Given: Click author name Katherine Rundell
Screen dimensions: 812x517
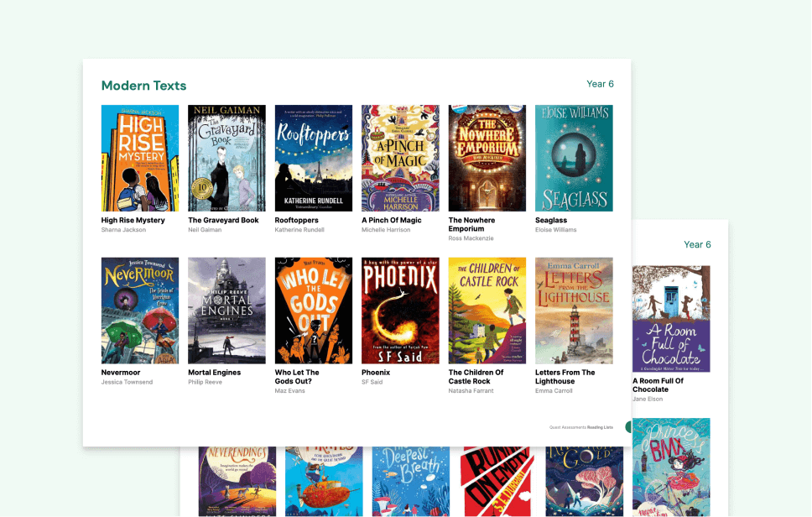Looking at the screenshot, I should tap(299, 229).
